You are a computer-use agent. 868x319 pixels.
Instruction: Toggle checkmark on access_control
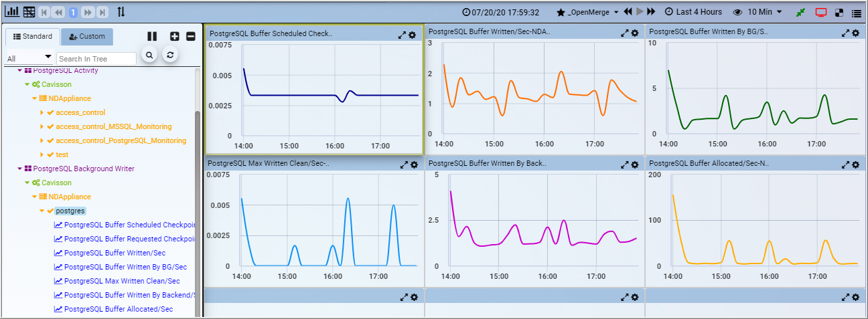tap(50, 112)
